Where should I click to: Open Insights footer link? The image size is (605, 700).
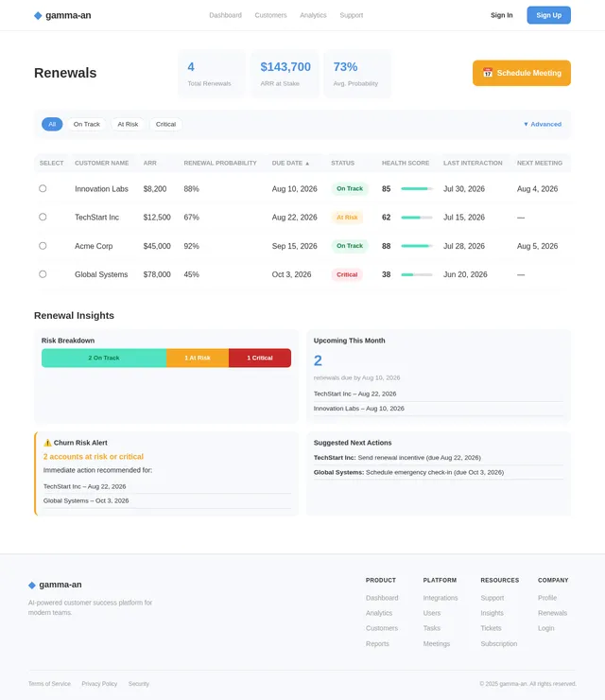(493, 613)
